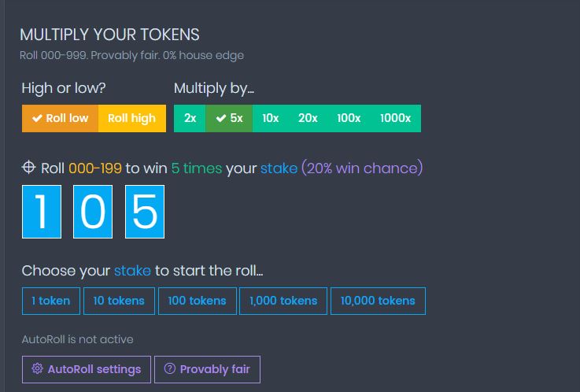Select the 1000x multiplier
The width and height of the screenshot is (580, 392).
tap(395, 118)
